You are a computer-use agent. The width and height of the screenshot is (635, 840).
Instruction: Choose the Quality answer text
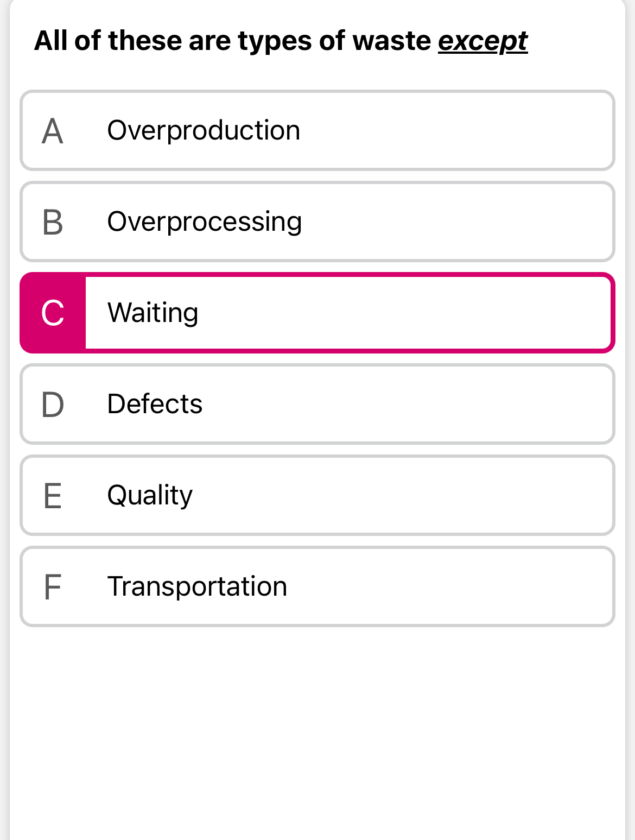point(150,496)
